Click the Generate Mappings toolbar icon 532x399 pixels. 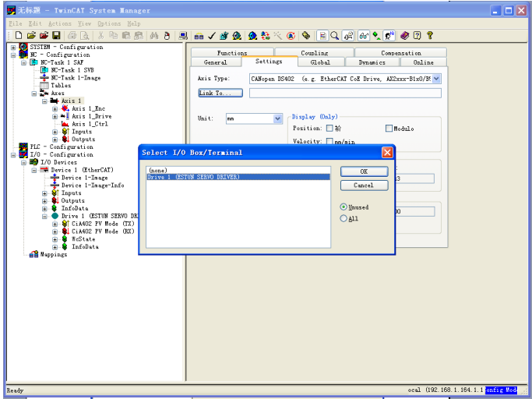tap(199, 35)
